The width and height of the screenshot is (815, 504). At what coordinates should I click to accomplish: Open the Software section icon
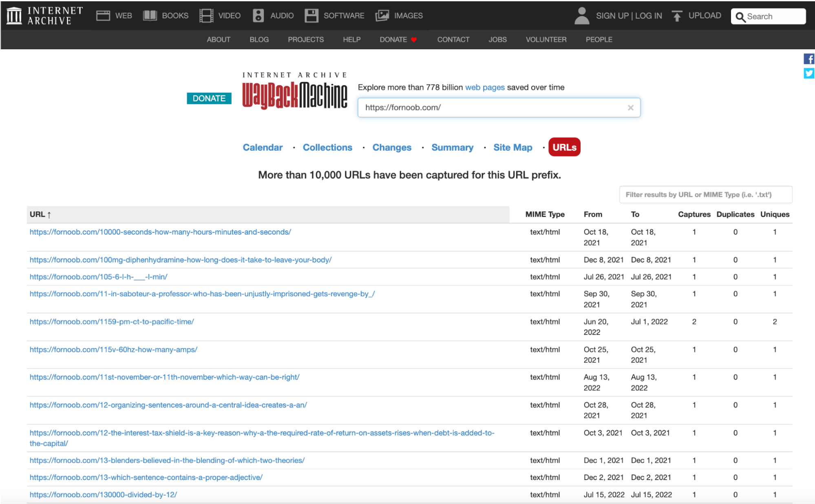tap(311, 15)
